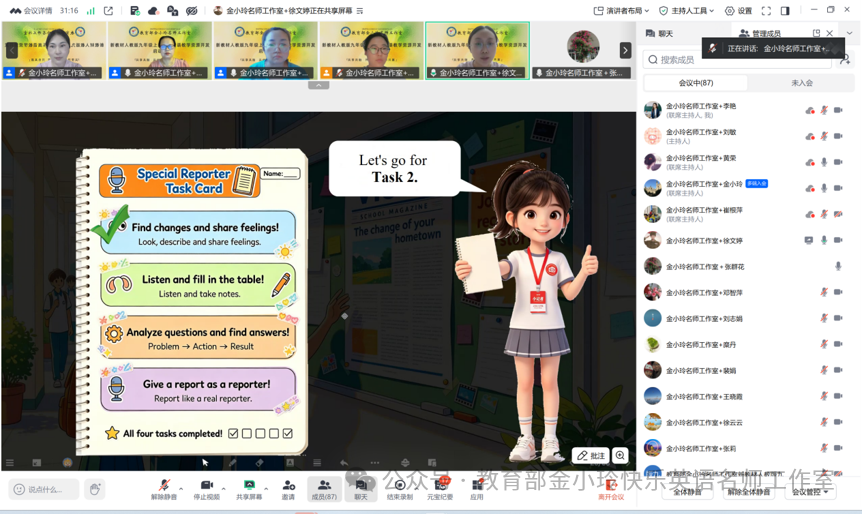Open 应用 apps
The width and height of the screenshot is (862, 514).
click(x=476, y=489)
